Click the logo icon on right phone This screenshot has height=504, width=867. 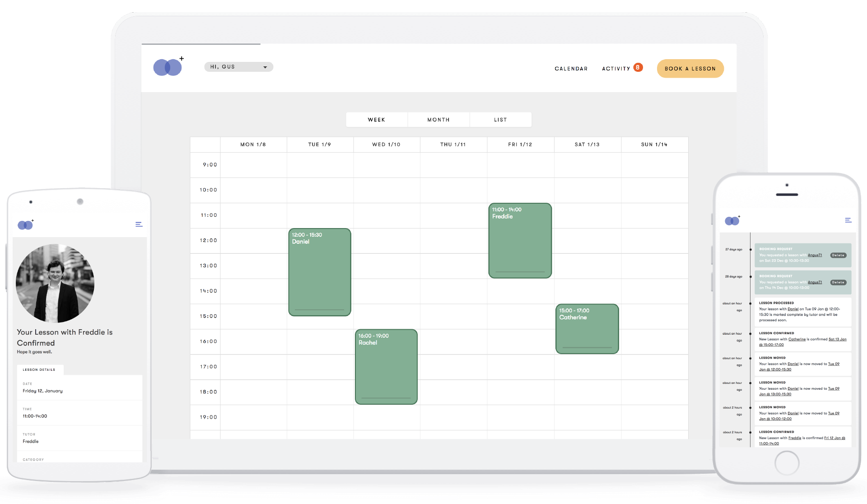point(732,220)
